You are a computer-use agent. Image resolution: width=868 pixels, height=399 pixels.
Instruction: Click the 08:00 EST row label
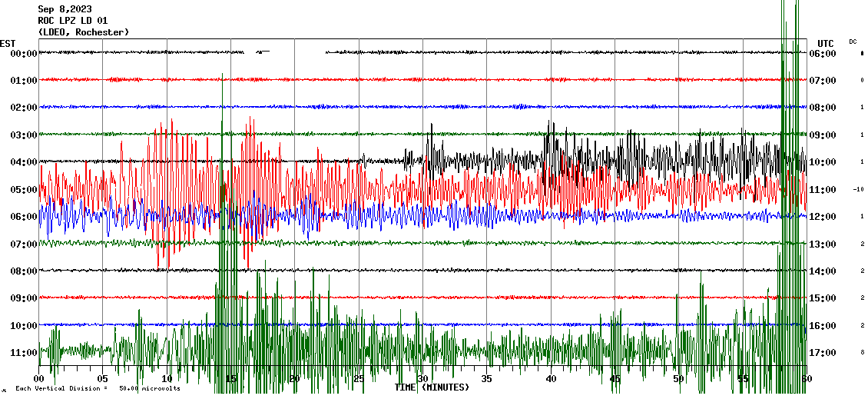point(23,271)
